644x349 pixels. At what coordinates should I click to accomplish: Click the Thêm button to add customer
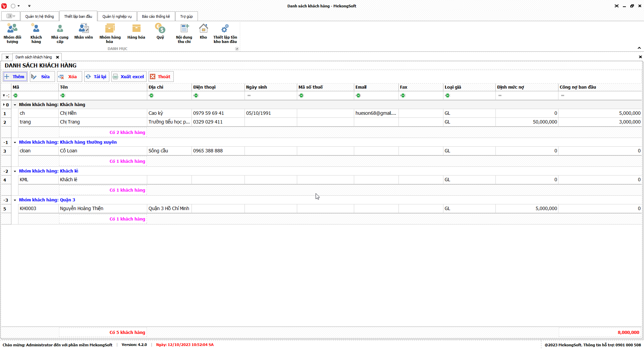[15, 77]
